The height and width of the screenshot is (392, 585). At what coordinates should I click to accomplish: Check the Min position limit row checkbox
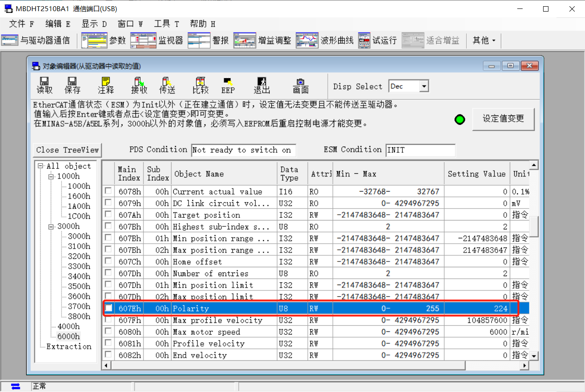click(108, 285)
